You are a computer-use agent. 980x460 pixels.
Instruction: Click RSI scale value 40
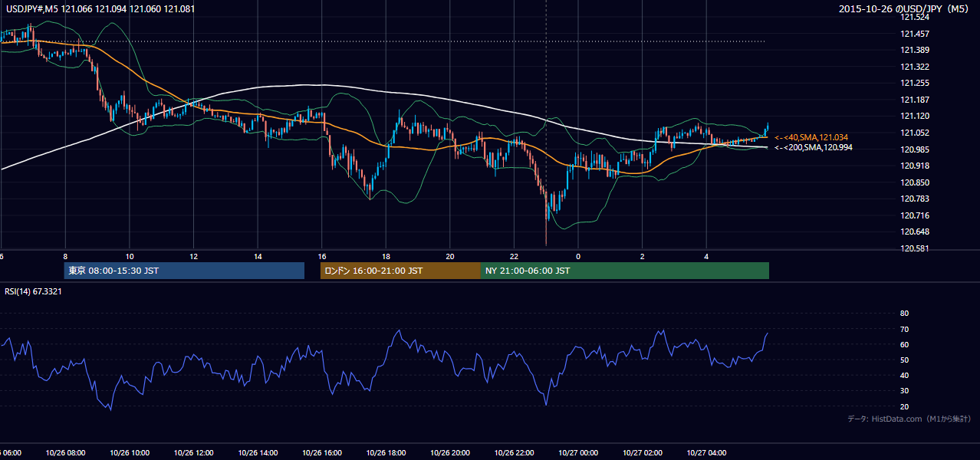click(904, 375)
